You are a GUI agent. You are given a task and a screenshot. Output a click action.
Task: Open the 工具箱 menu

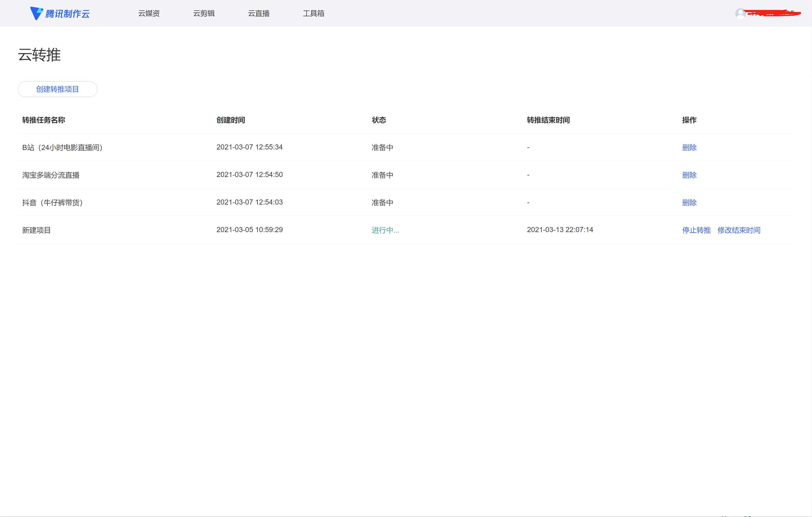(313, 14)
